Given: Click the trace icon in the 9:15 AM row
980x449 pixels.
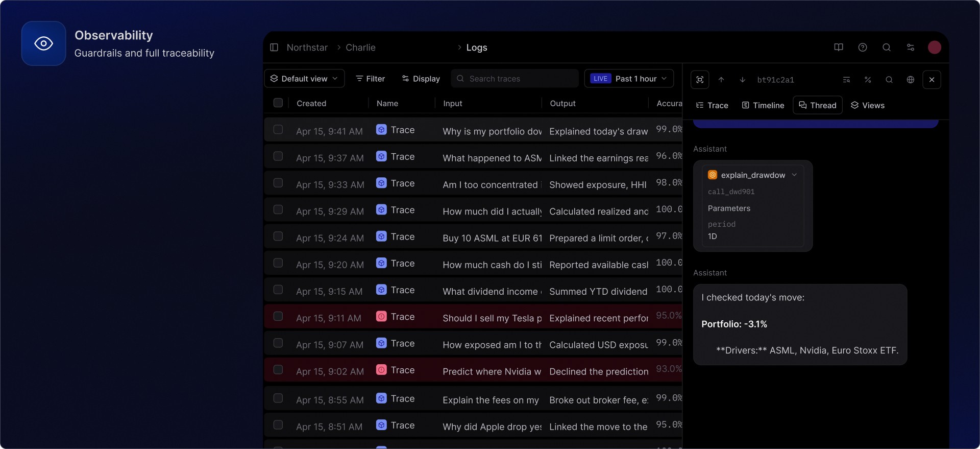Looking at the screenshot, I should pyautogui.click(x=381, y=290).
